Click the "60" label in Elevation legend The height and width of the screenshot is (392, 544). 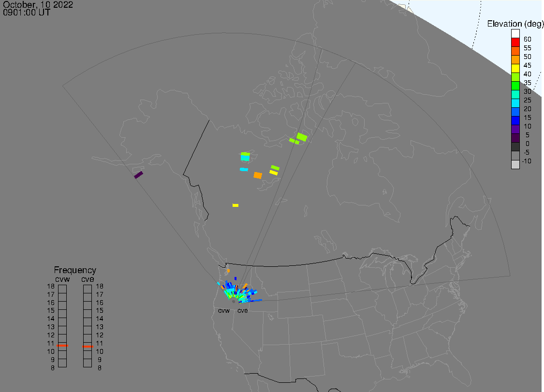(528, 39)
